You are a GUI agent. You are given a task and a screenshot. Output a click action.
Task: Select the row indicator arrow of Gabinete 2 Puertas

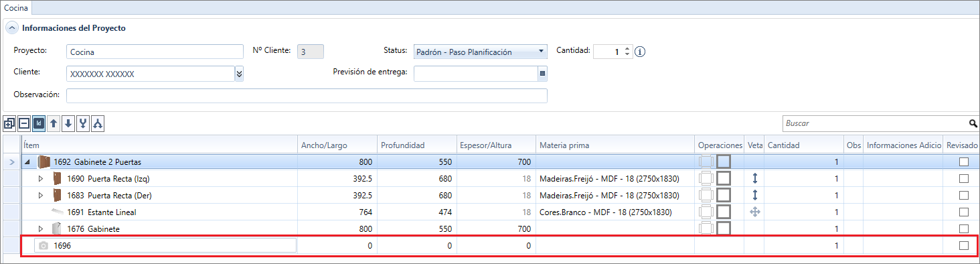(x=11, y=161)
